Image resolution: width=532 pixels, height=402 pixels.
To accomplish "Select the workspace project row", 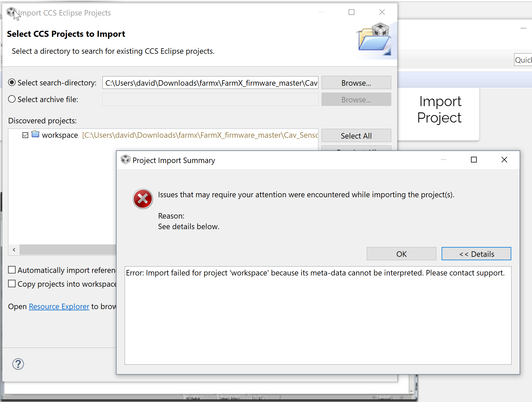I will coord(163,135).
